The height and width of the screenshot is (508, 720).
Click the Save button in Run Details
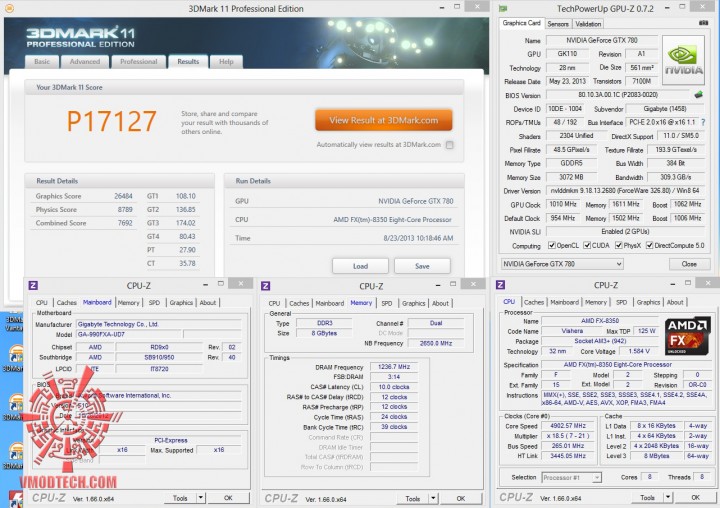pyautogui.click(x=422, y=266)
